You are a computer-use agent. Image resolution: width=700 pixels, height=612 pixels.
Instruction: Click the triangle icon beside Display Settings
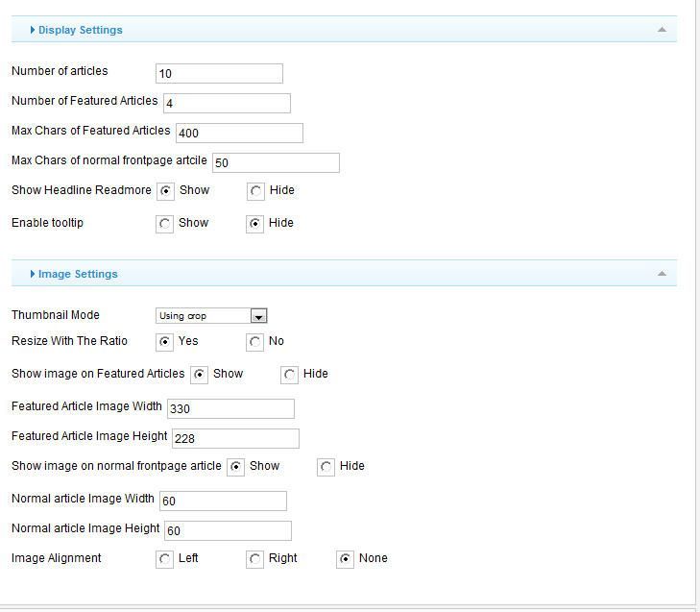tap(32, 30)
